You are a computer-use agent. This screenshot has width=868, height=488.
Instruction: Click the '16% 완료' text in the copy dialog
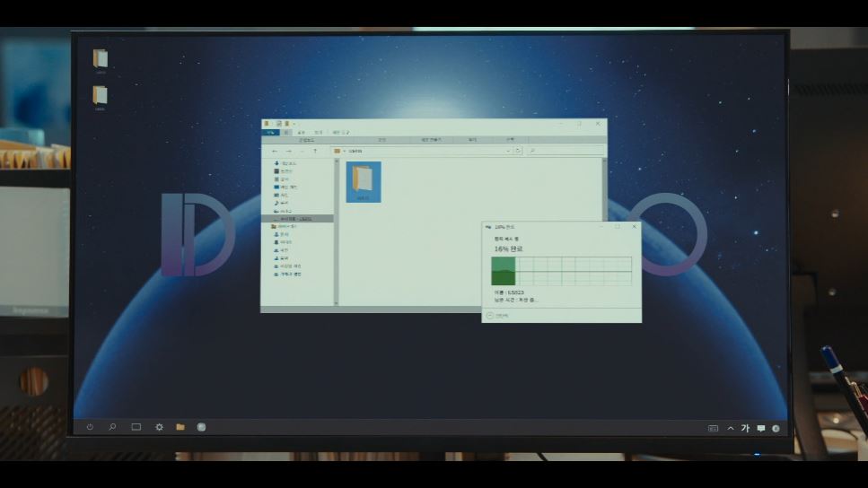tap(508, 249)
